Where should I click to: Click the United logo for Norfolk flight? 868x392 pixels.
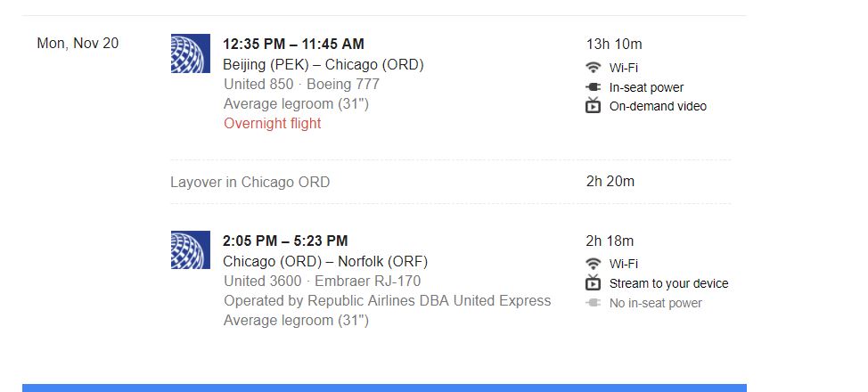pyautogui.click(x=191, y=249)
